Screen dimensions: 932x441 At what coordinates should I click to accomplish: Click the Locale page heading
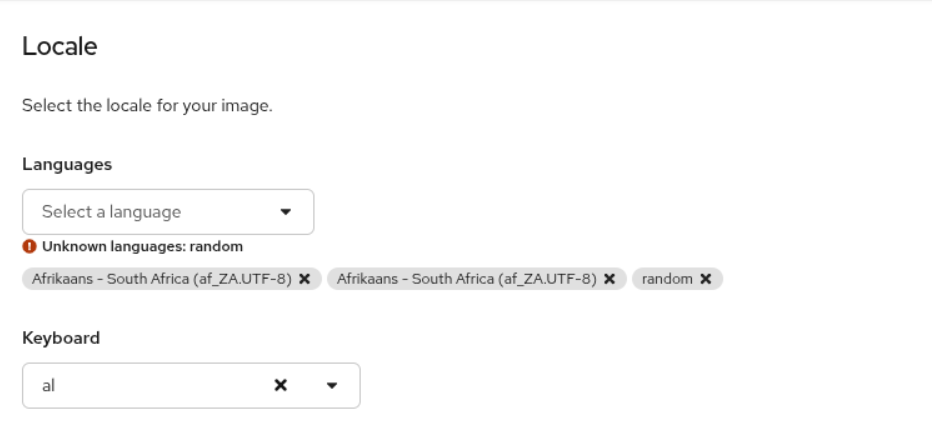tap(60, 46)
